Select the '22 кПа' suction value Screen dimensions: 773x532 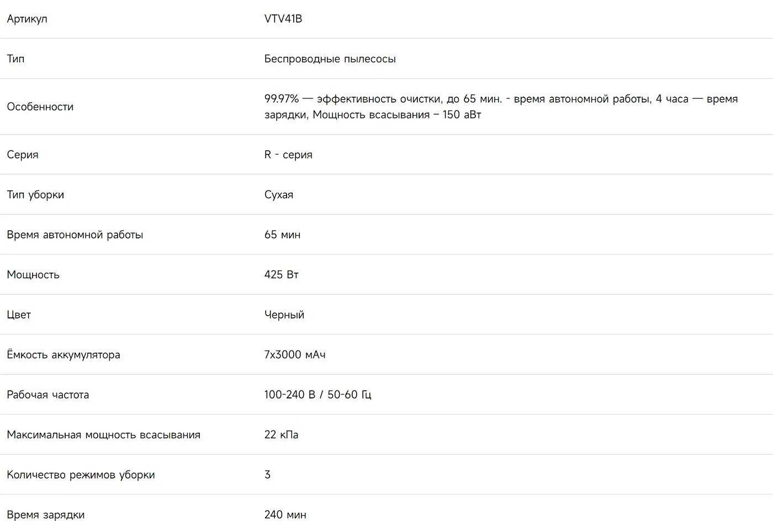click(282, 435)
